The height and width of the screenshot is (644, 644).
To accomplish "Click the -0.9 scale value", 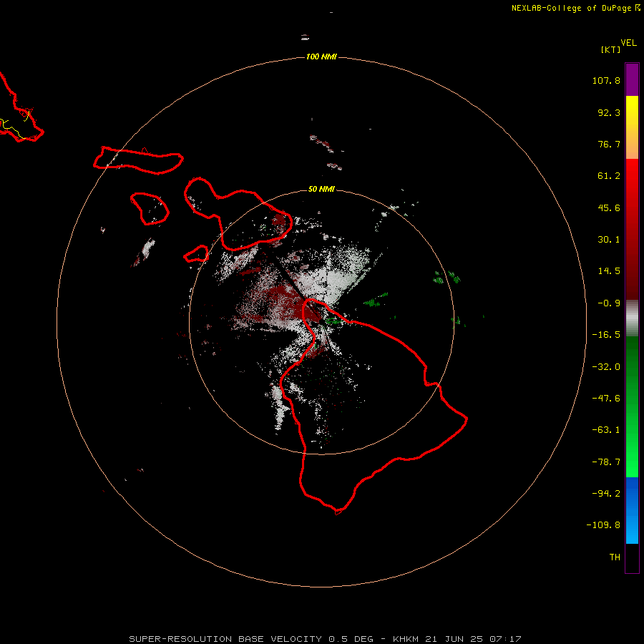I will (609, 303).
